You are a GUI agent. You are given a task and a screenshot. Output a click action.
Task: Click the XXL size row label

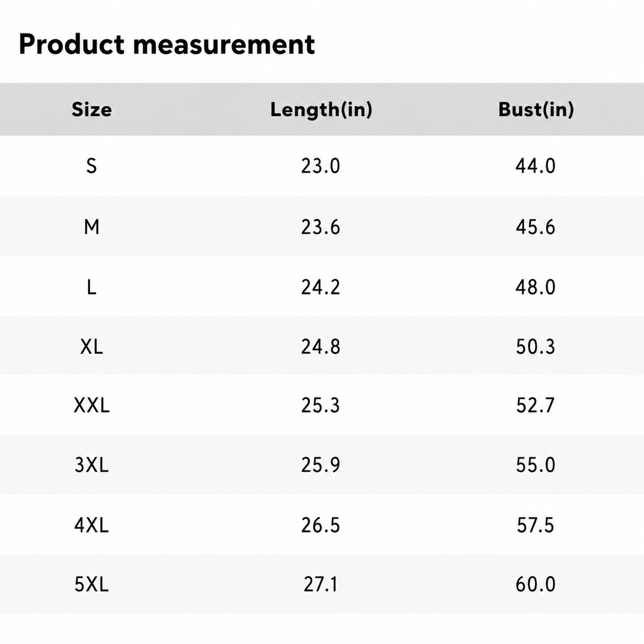[x=91, y=406]
